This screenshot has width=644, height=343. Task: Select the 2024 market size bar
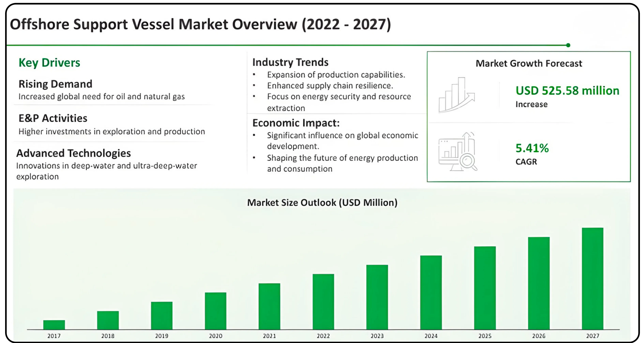coord(431,292)
